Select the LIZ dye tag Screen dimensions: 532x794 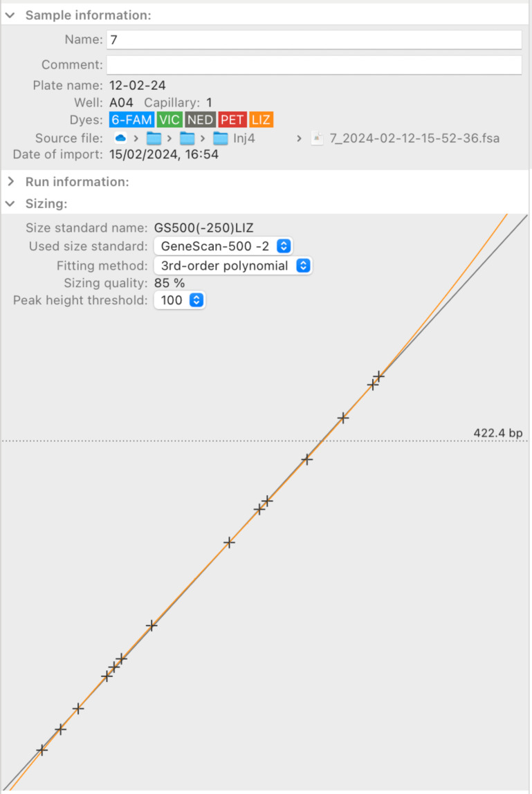coord(261,120)
